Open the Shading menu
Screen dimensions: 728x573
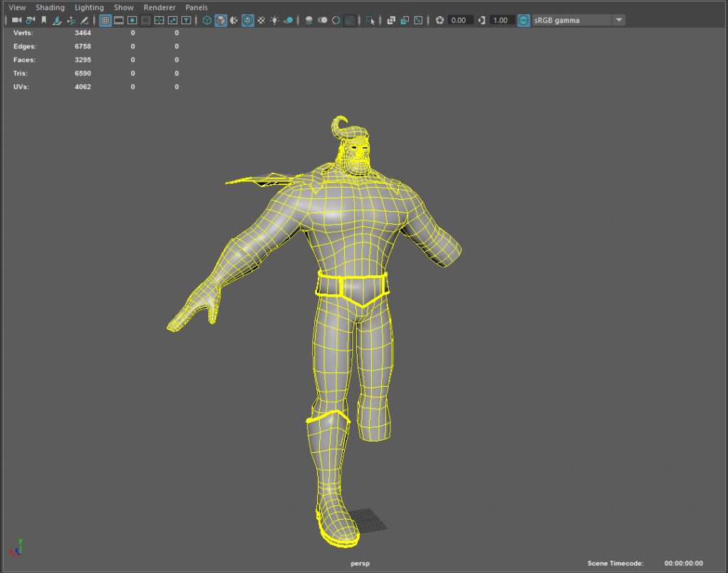click(50, 7)
